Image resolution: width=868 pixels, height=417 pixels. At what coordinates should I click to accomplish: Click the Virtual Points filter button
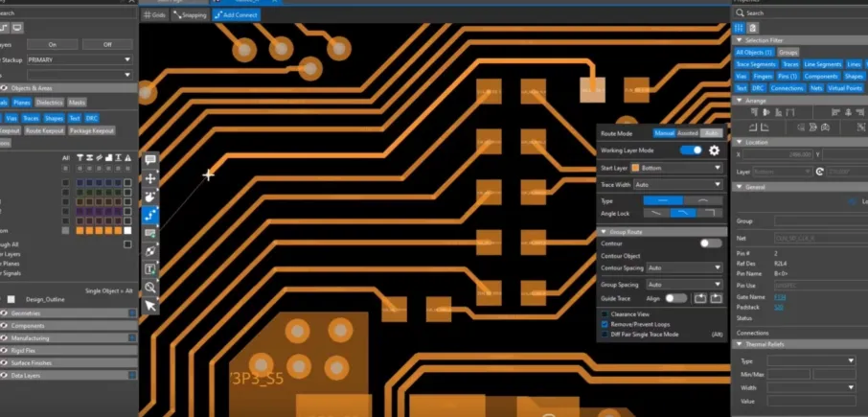pyautogui.click(x=845, y=88)
